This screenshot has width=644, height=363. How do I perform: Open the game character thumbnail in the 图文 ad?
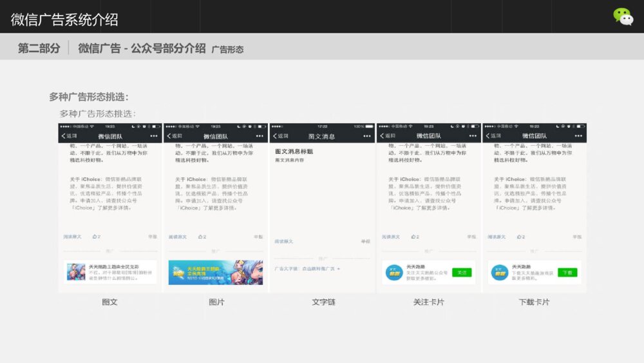point(76,272)
